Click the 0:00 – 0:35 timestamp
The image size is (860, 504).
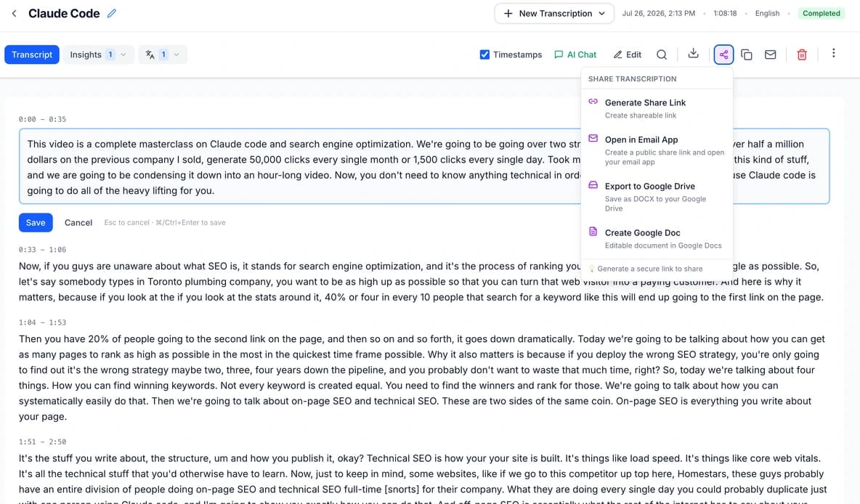(x=42, y=119)
